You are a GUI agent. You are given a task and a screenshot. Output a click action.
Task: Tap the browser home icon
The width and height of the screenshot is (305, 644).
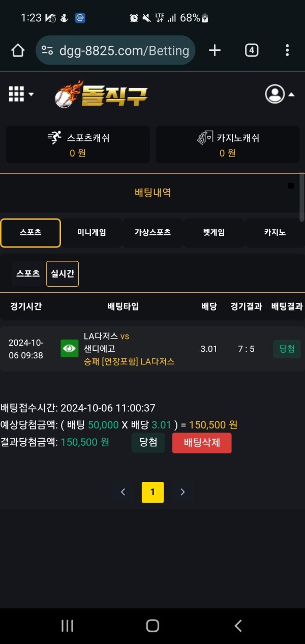click(18, 50)
